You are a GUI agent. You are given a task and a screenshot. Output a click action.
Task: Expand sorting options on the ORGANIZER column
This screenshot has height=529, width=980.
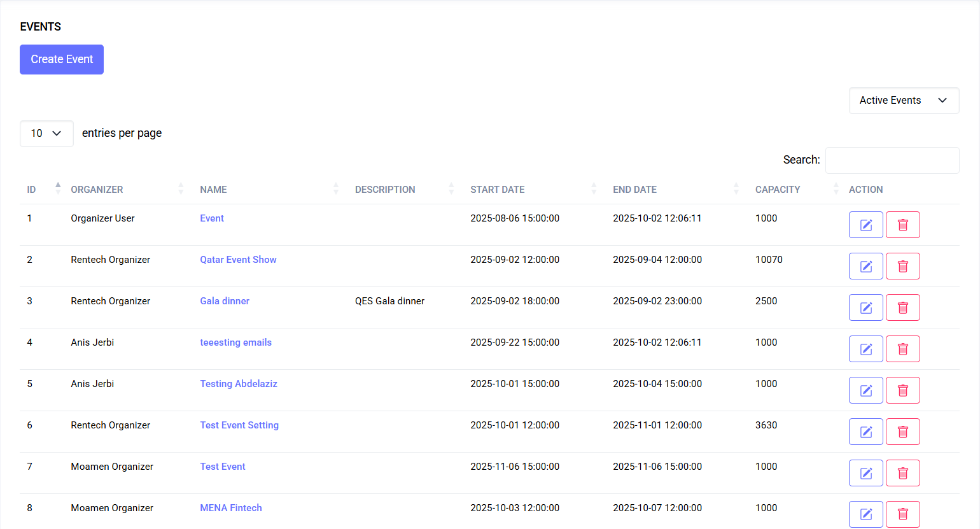pos(181,189)
